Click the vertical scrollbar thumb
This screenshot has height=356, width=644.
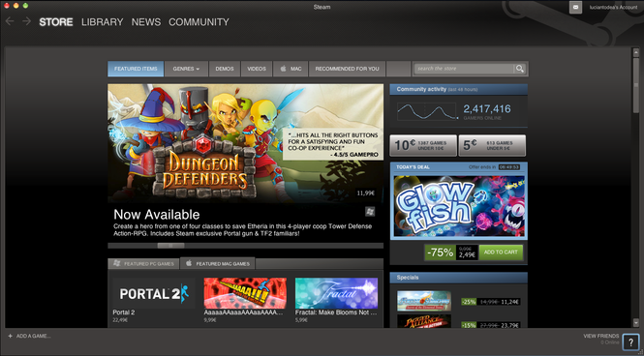pyautogui.click(x=636, y=86)
